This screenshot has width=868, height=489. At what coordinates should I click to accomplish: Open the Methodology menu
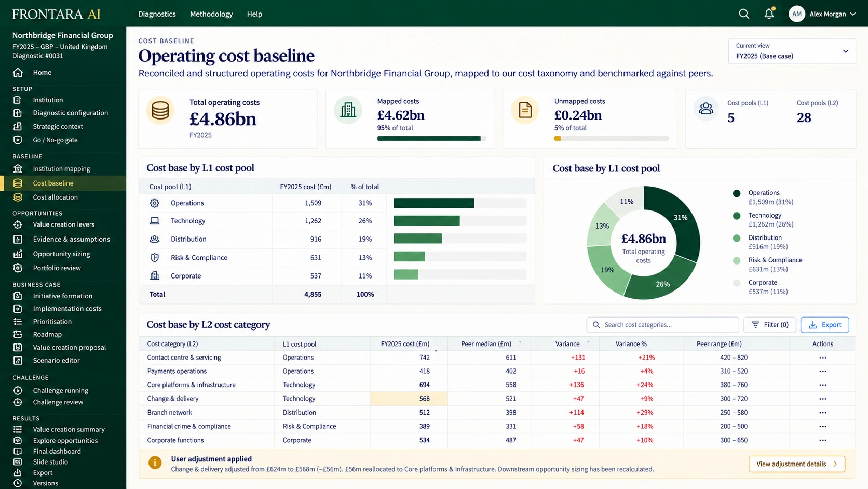(211, 14)
